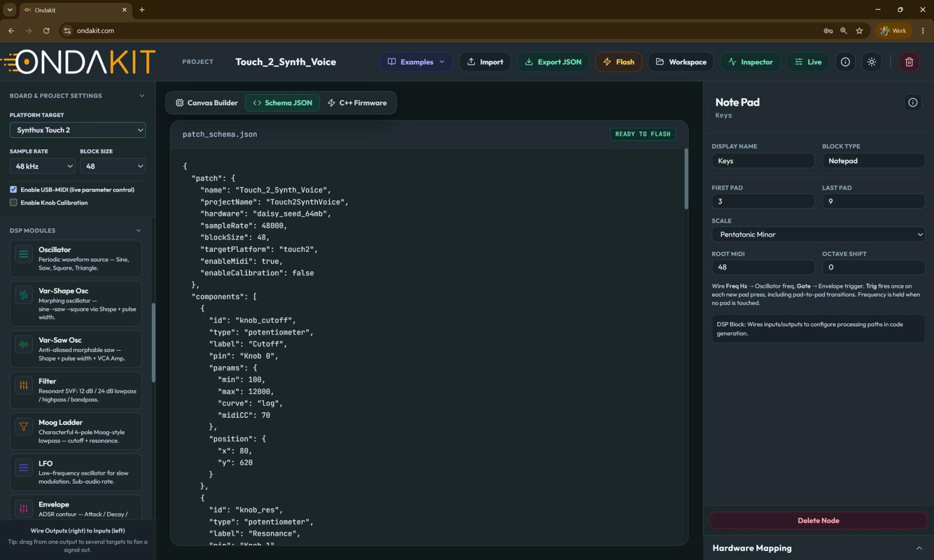The width and height of the screenshot is (934, 560).
Task: Click the Display Name field Keys
Action: [762, 161]
